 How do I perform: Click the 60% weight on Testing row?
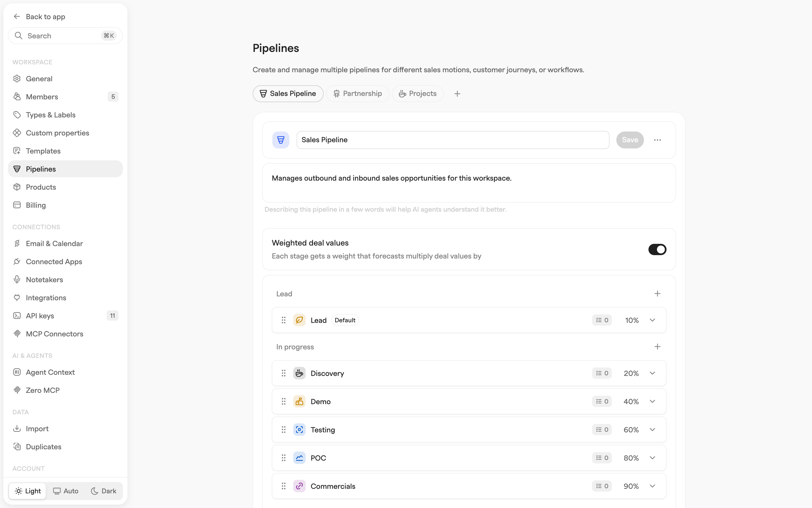pyautogui.click(x=631, y=430)
